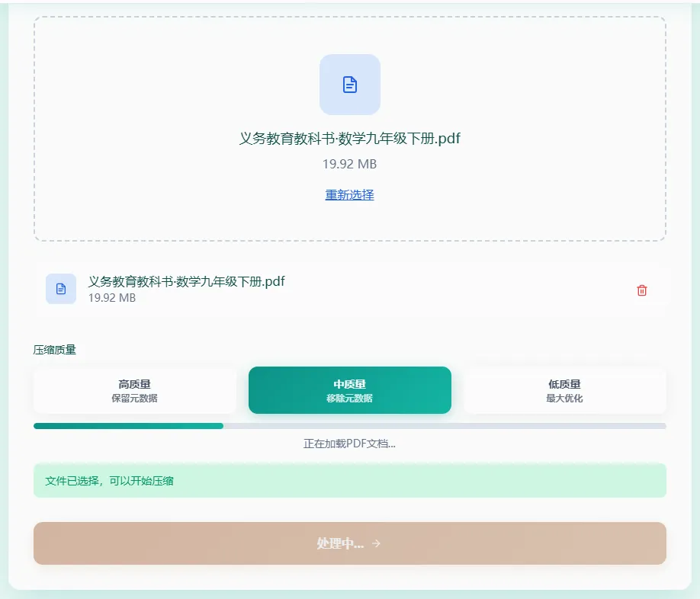Viewport: 700px width, 599px height.
Task: Click the compression progress bar
Action: 349,426
